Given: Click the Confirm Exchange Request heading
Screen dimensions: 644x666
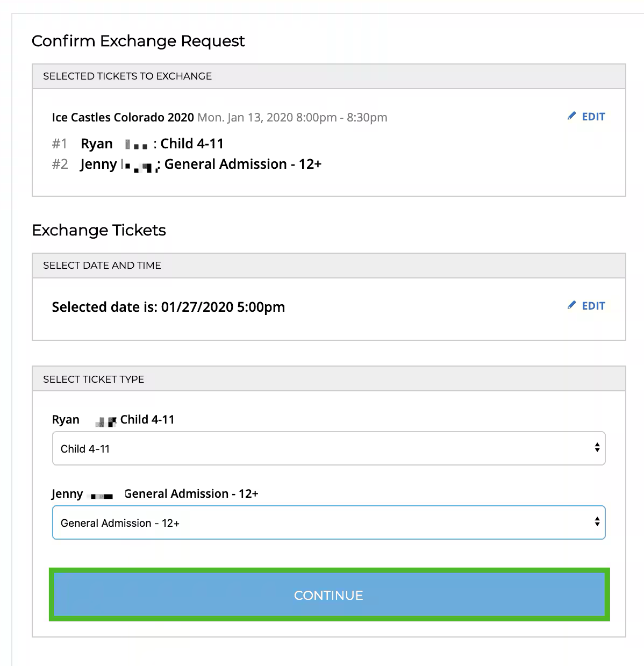Looking at the screenshot, I should 138,41.
